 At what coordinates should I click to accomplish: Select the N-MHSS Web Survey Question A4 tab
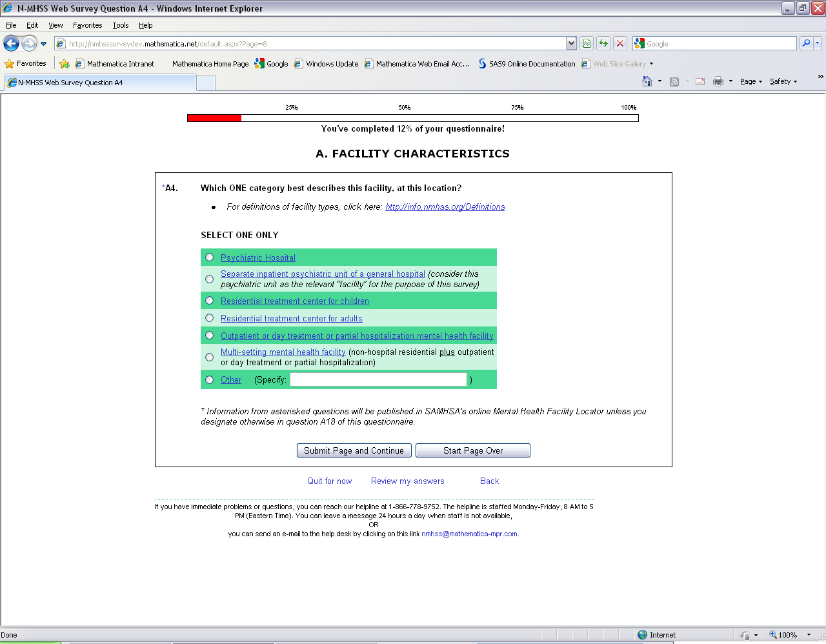coord(99,83)
